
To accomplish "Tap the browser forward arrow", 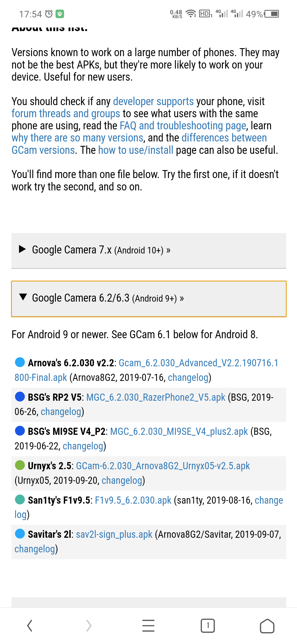I will [x=89, y=626].
